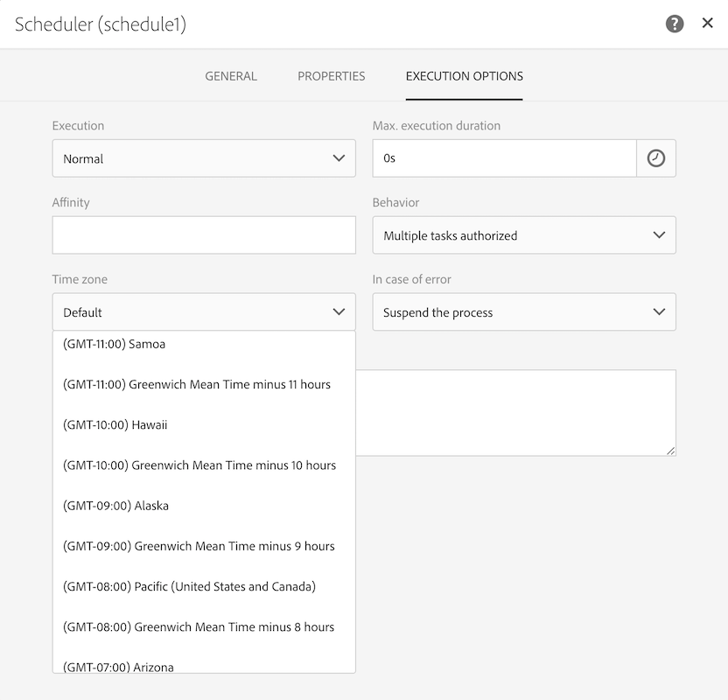Click the help question mark icon

(x=675, y=24)
